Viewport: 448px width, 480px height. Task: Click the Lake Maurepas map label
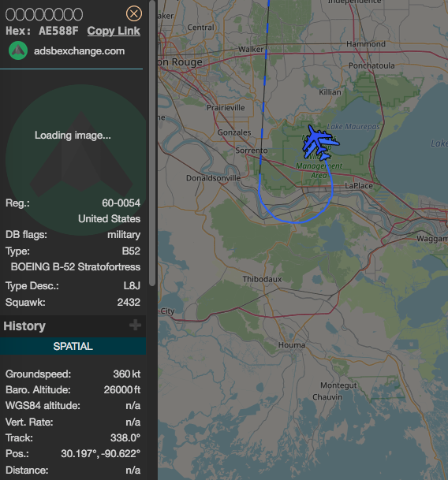tap(353, 126)
